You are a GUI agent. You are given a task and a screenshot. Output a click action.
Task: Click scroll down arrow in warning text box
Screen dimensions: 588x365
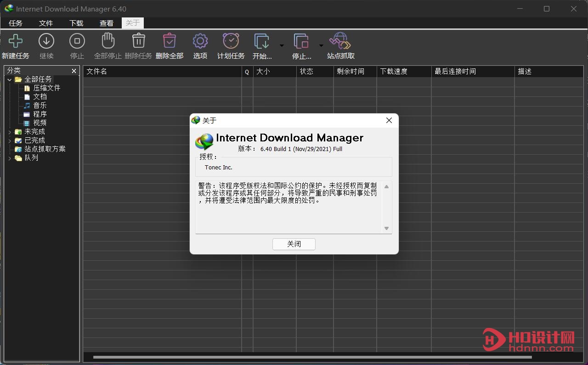click(386, 229)
